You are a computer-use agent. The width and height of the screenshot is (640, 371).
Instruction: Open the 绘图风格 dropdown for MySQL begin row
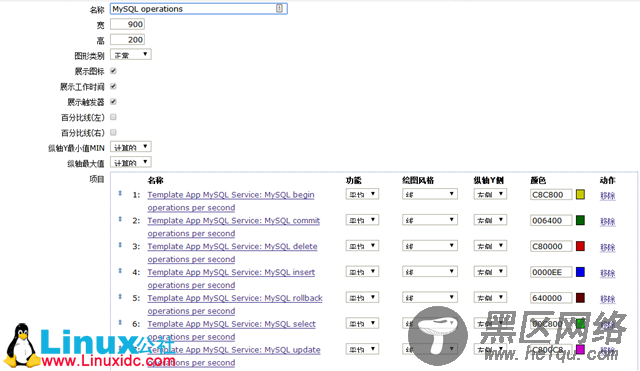[x=429, y=194]
